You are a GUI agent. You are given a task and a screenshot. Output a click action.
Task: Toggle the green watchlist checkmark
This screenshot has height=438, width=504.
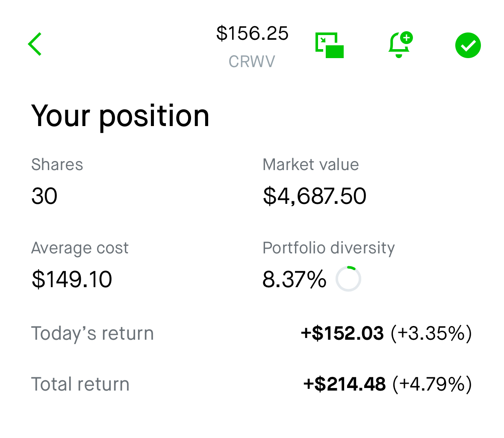468,45
